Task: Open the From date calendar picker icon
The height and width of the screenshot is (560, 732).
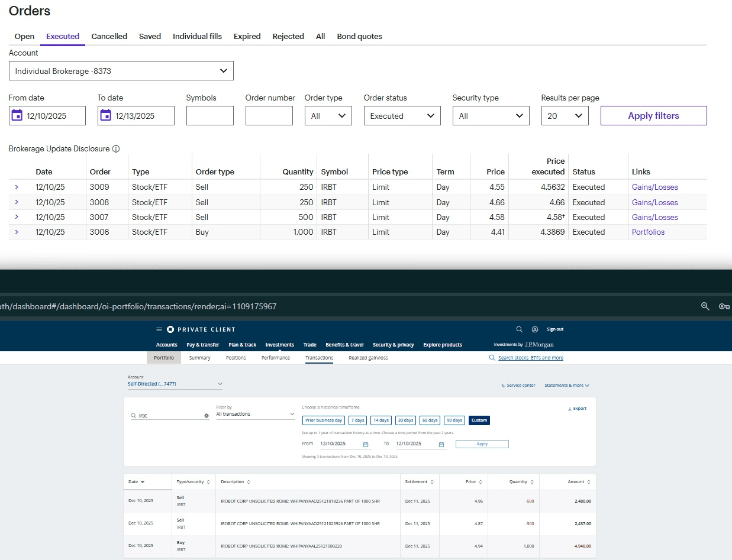Action: pyautogui.click(x=17, y=116)
